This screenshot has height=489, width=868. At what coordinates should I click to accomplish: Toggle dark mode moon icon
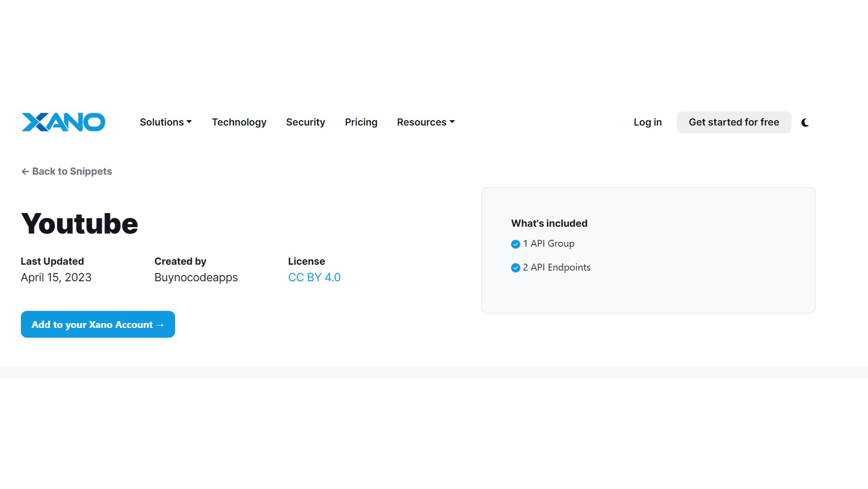(x=805, y=123)
